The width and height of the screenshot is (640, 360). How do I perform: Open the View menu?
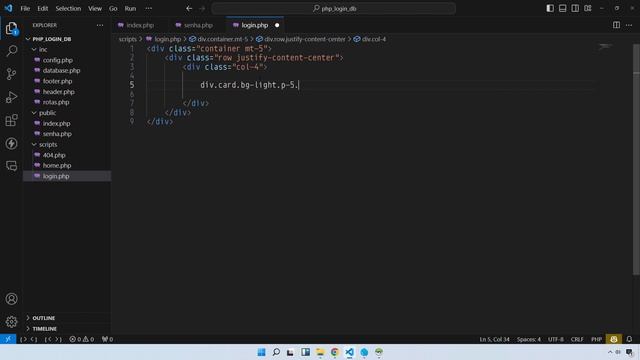pos(95,8)
